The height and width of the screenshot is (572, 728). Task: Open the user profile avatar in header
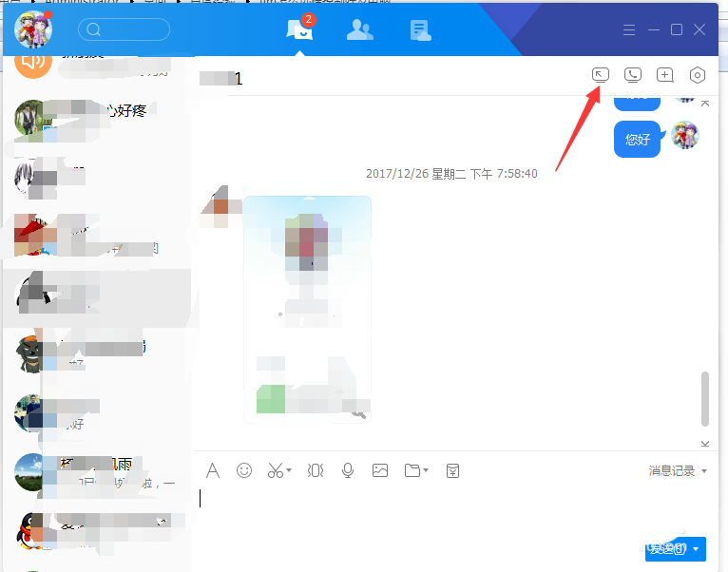(x=33, y=29)
